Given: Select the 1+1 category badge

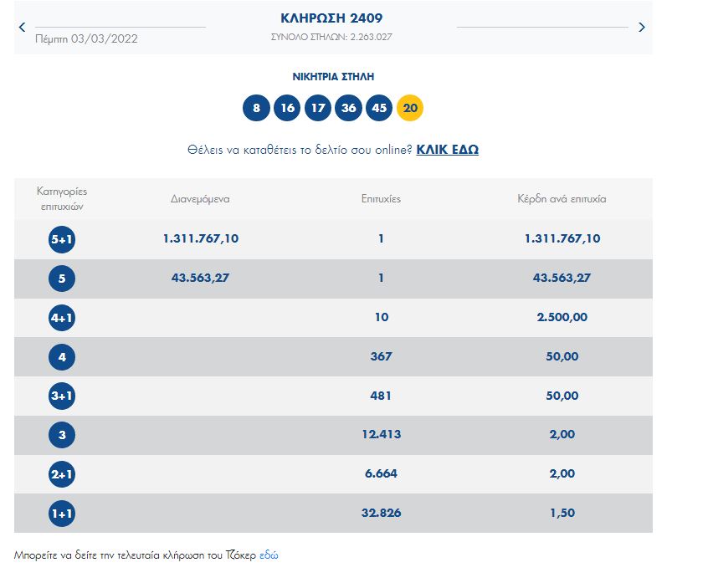Looking at the screenshot, I should (x=62, y=514).
